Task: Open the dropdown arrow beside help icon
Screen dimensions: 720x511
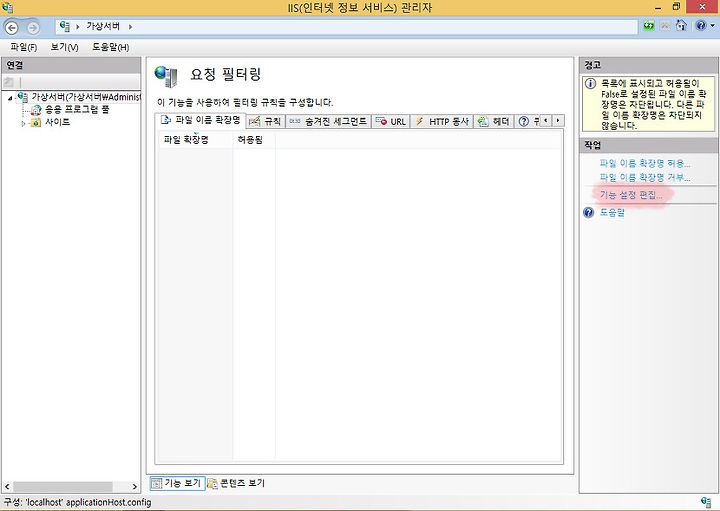Action: coord(712,26)
